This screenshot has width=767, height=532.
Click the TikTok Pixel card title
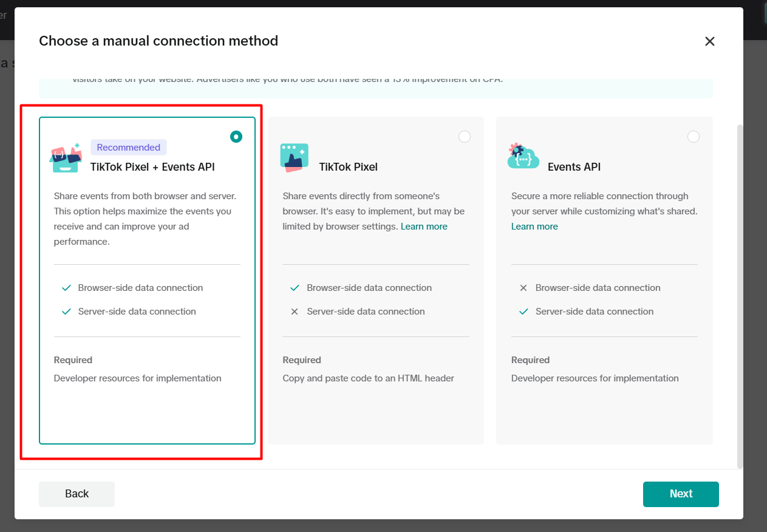pos(349,167)
